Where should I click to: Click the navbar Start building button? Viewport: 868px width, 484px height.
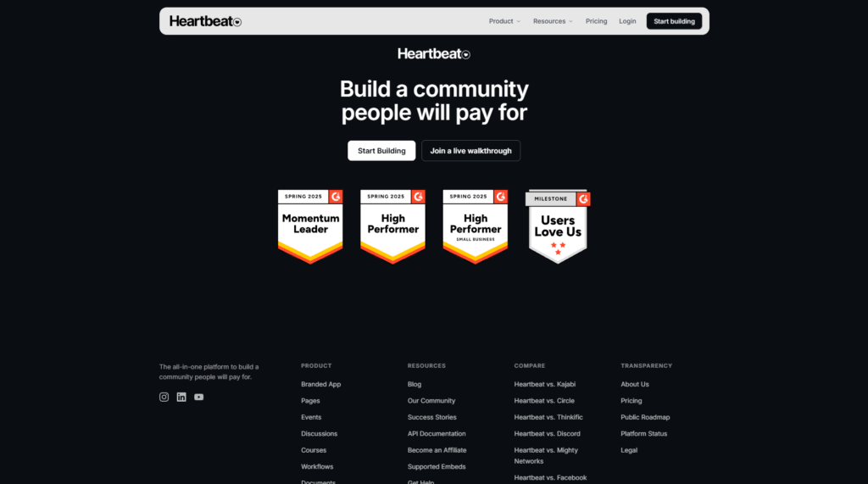click(x=674, y=21)
